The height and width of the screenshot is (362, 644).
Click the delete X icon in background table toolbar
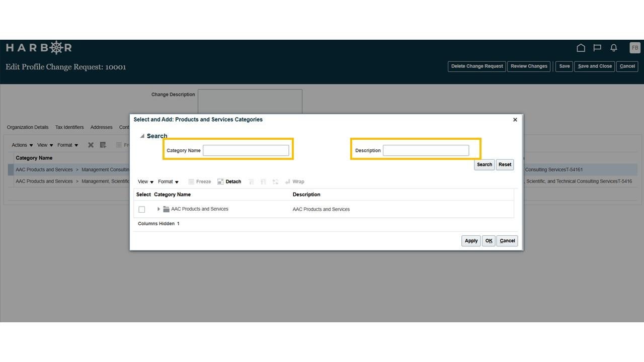[x=91, y=145]
